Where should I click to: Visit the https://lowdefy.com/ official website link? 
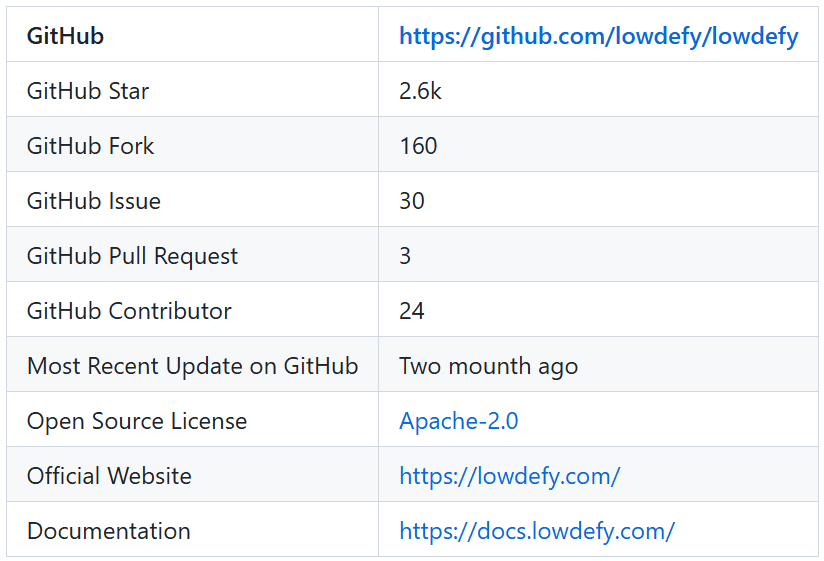510,476
